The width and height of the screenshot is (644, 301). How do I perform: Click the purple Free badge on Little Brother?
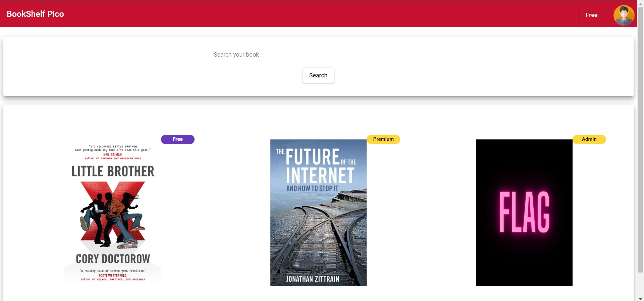(177, 139)
